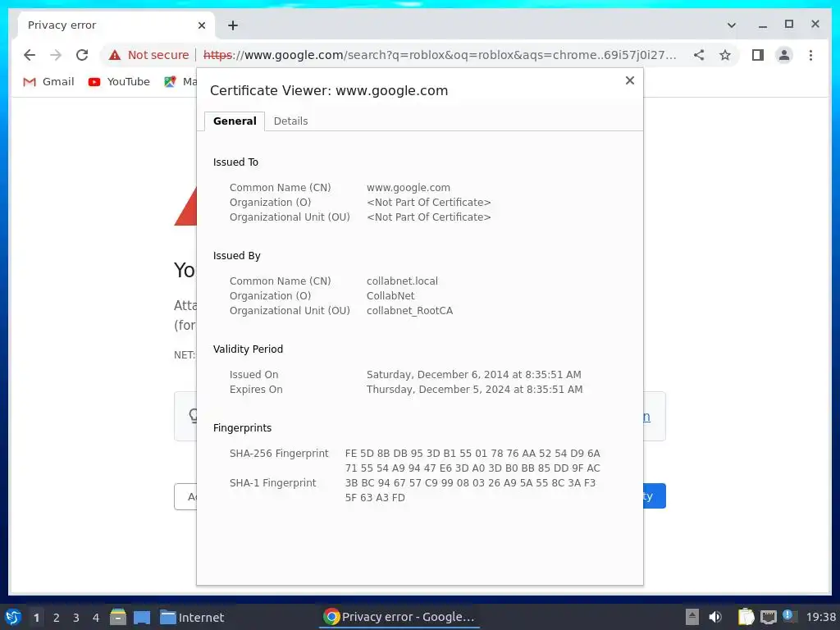Click the forward navigation arrow
Screen dimensions: 840x630
coord(56,55)
